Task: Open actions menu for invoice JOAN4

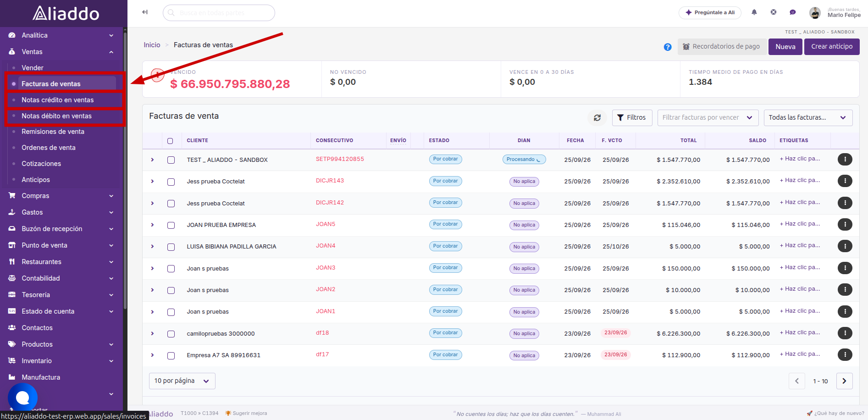Action: coord(845,246)
